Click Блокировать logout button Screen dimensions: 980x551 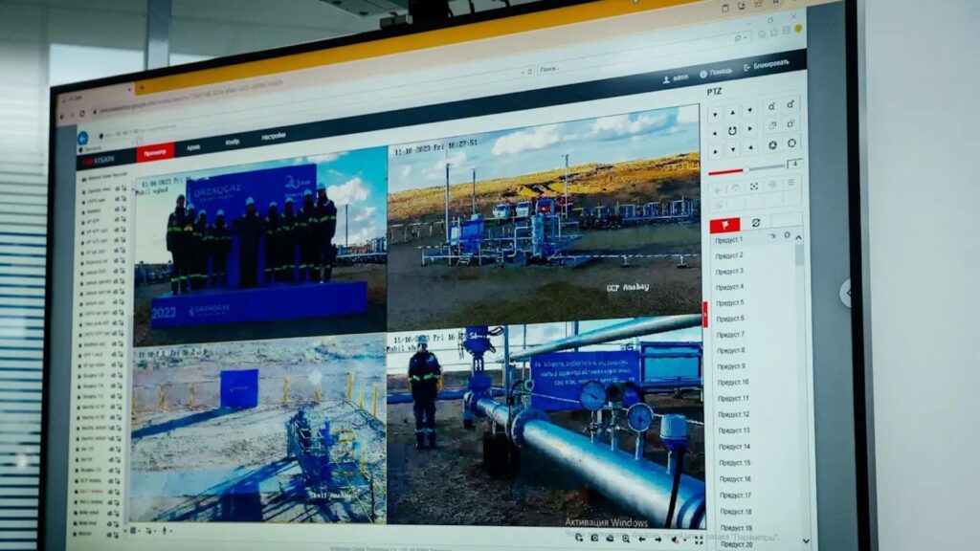[767, 64]
